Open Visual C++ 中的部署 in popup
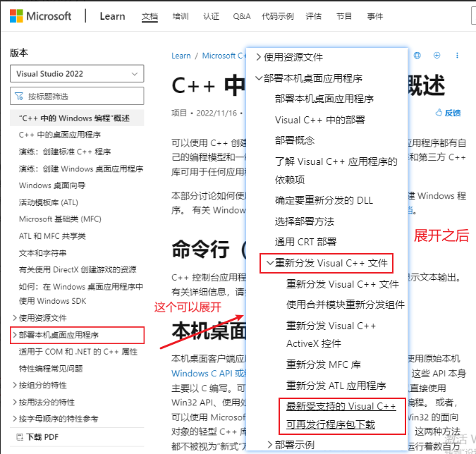Image resolution: width=476 pixels, height=454 pixels. click(x=320, y=120)
